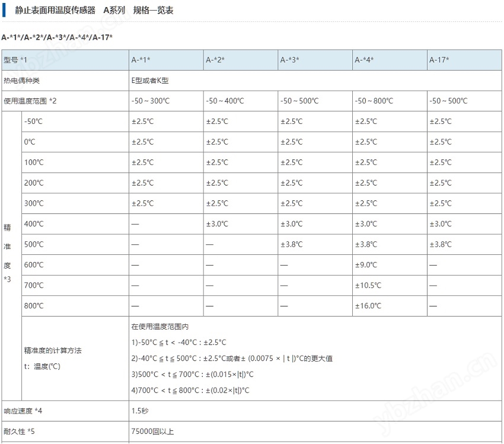
Task: Click the ±9.0℃ accuracy value
Action: pos(366,265)
